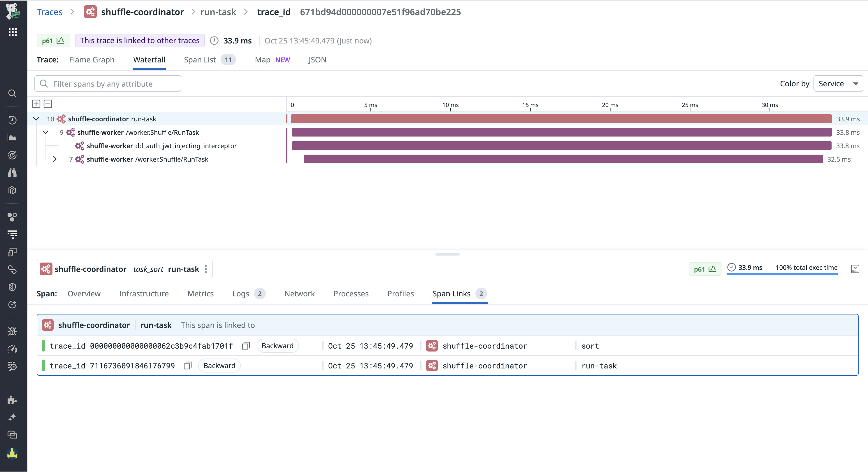Click Backward tag on run-task span link
The image size is (868, 472).
219,366
